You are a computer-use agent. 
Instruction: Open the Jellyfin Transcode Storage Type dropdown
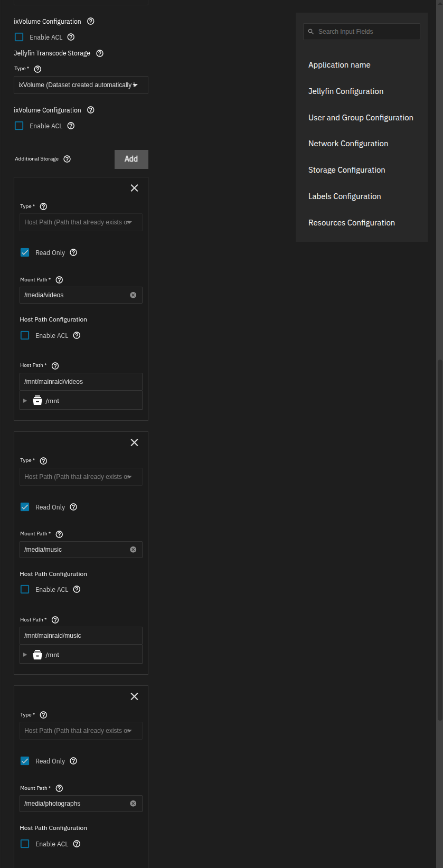point(81,85)
